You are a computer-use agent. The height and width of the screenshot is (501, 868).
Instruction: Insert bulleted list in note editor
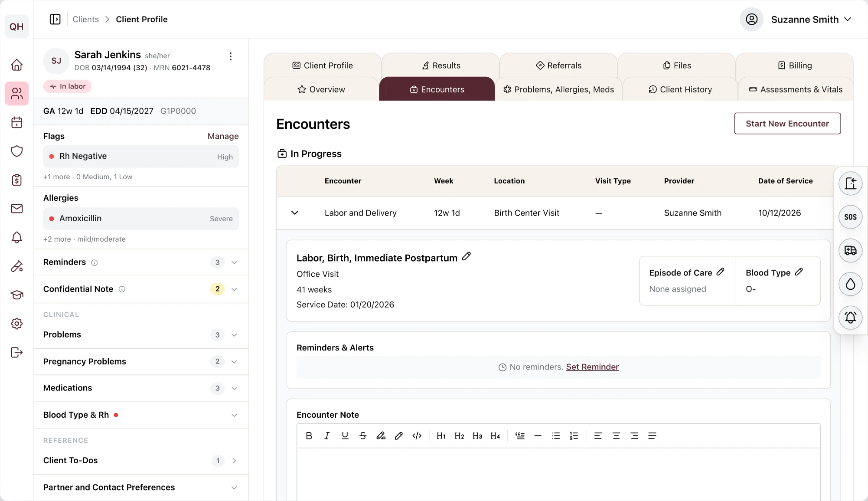click(556, 435)
